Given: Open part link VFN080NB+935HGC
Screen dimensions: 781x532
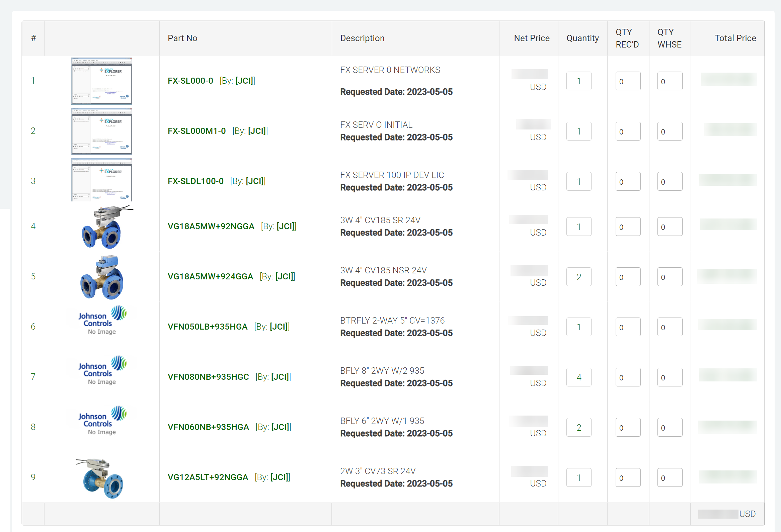Looking at the screenshot, I should [208, 377].
